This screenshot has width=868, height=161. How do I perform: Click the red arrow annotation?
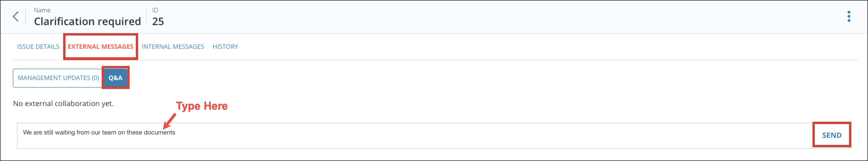[170, 121]
